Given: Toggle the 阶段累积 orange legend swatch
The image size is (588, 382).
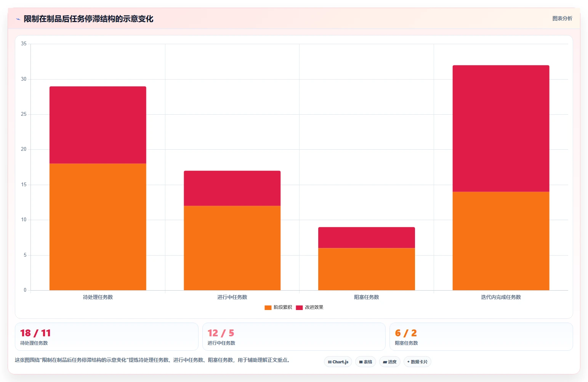Looking at the screenshot, I should click(268, 308).
